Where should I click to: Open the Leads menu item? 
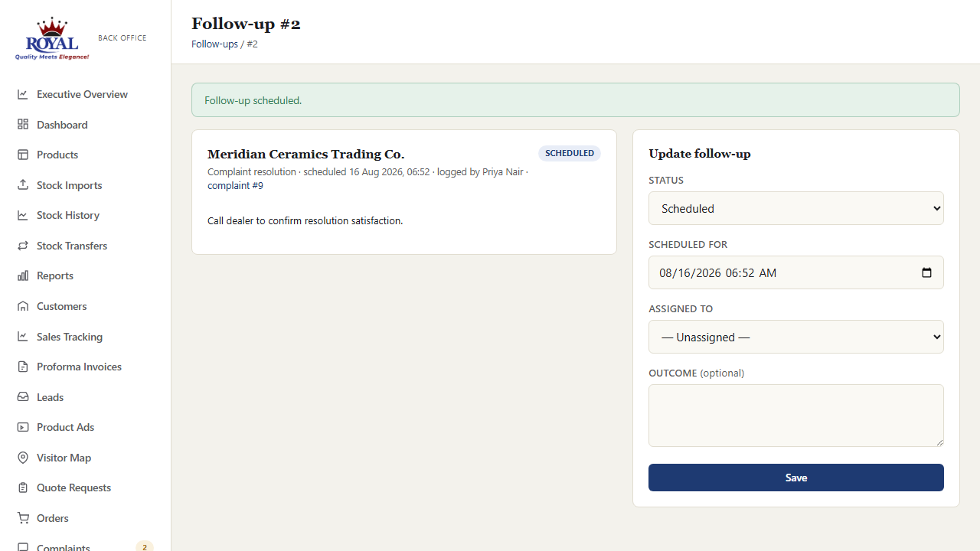85,397
